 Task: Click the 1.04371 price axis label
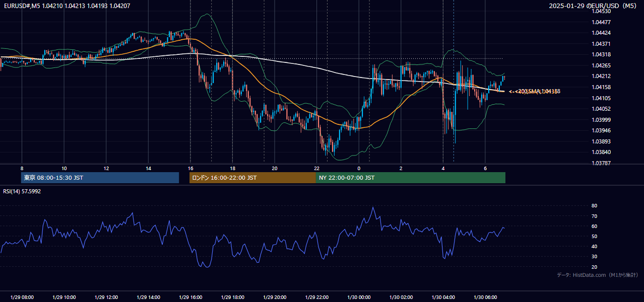[x=602, y=44]
